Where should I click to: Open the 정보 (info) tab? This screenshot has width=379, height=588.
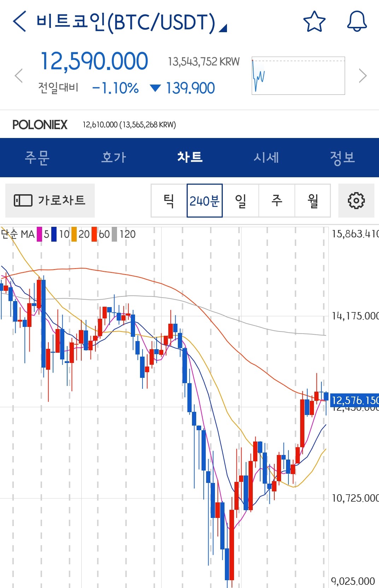342,157
